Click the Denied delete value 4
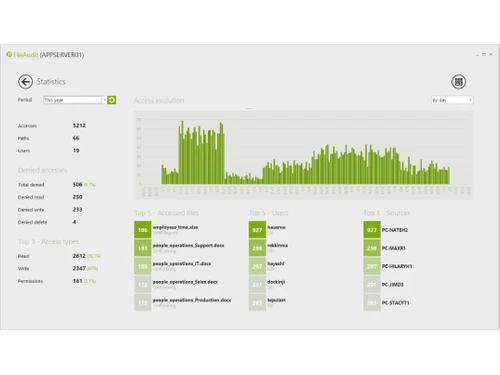The height and width of the screenshot is (375, 500). click(74, 222)
